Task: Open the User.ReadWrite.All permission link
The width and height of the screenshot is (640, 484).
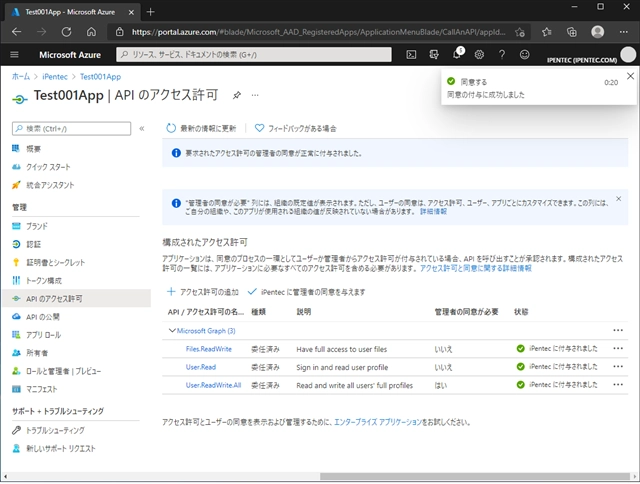Action: (x=213, y=385)
